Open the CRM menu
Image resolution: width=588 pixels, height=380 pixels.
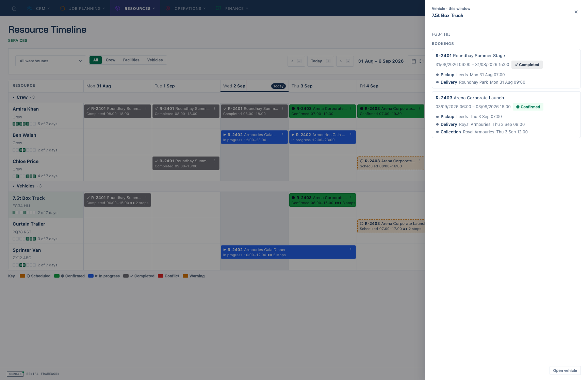pyautogui.click(x=38, y=8)
